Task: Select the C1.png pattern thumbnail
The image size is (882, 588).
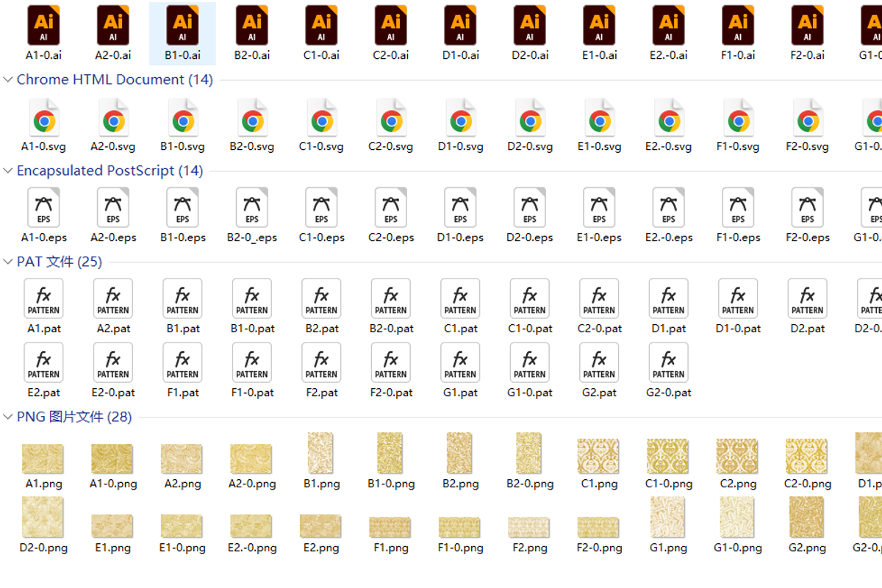Action: [598, 456]
